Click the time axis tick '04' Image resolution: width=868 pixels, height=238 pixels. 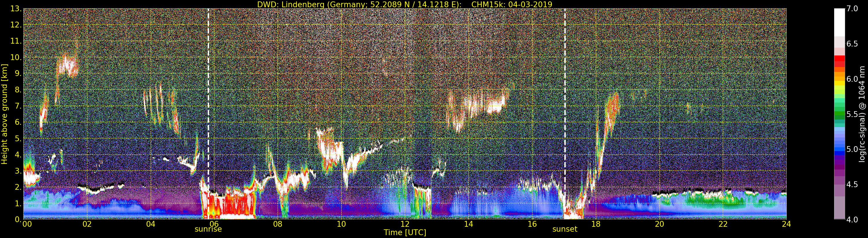151,224
